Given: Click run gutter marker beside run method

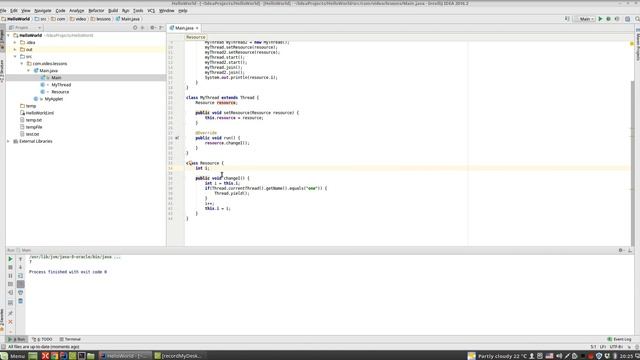Looking at the screenshot, I should pyautogui.click(x=177, y=138).
